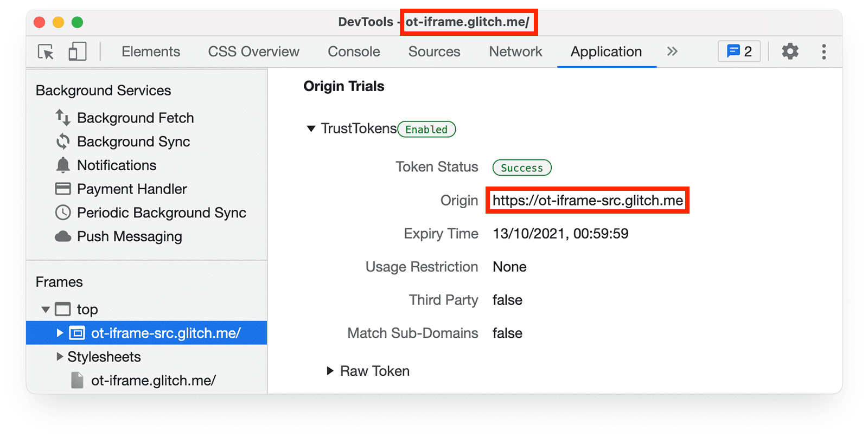Collapse the TrustTokens trial section
This screenshot has width=868, height=437.
(311, 128)
